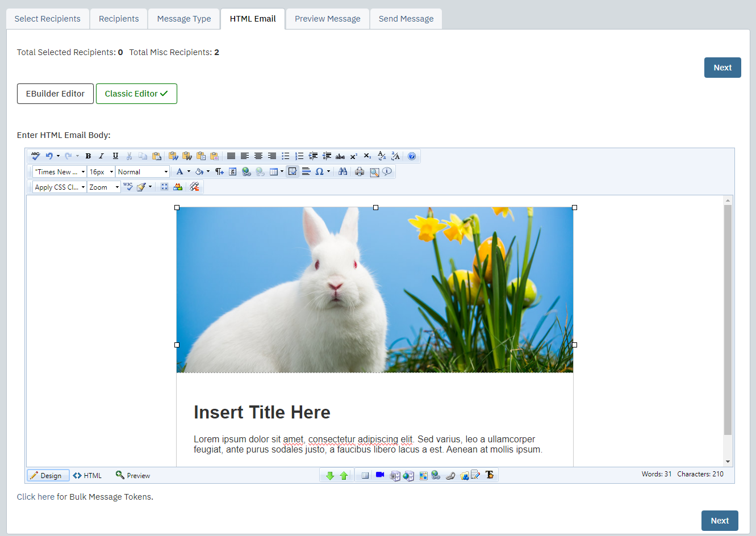The image size is (756, 536).
Task: Click the magnifier page icon beside Print
Action: coord(374,171)
